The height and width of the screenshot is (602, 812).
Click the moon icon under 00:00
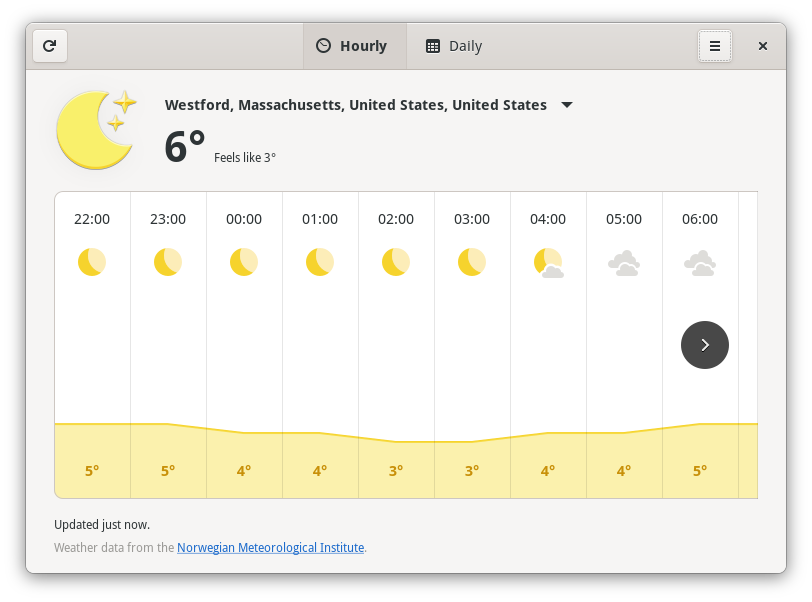[x=244, y=262]
